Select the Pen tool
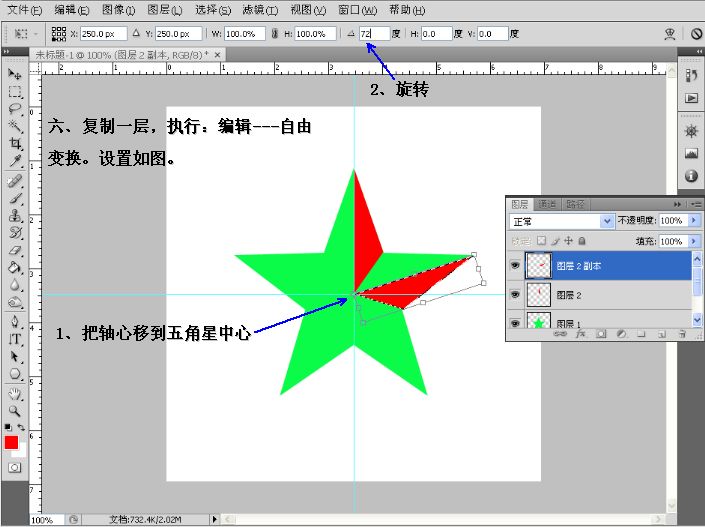 click(15, 322)
